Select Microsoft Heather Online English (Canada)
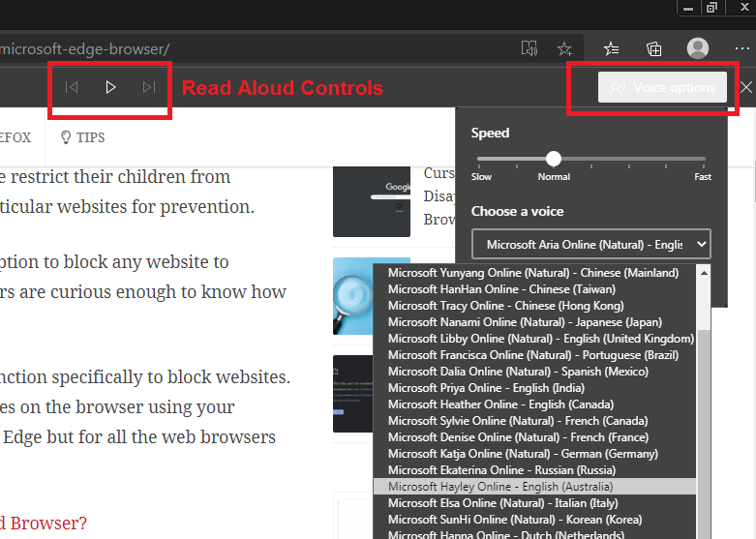Screen dimensions: 756x539 click(534, 404)
